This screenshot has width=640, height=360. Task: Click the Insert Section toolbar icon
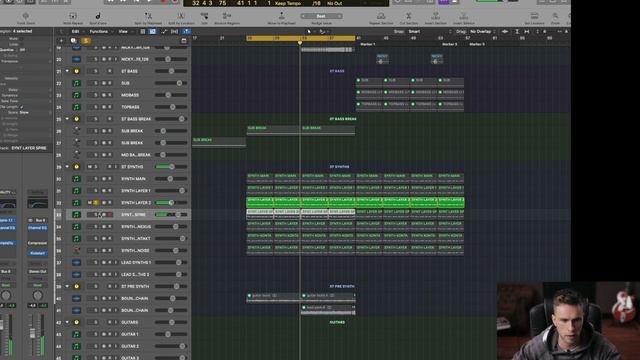pos(436,16)
